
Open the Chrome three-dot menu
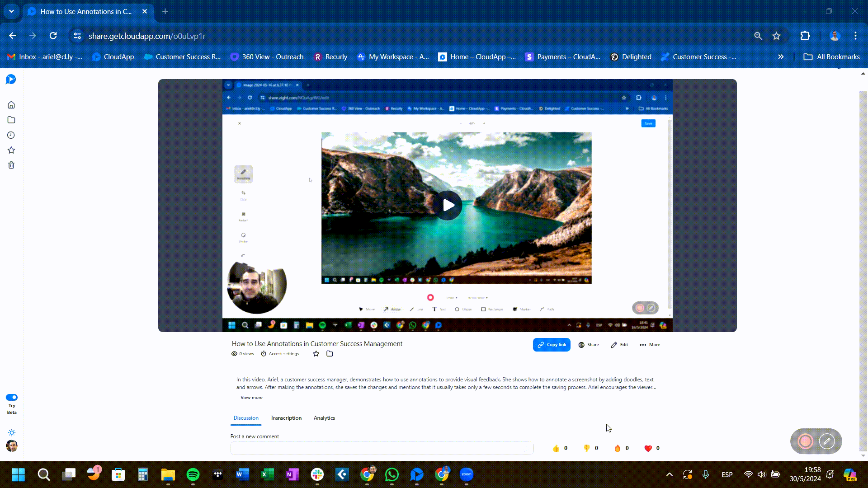point(855,36)
